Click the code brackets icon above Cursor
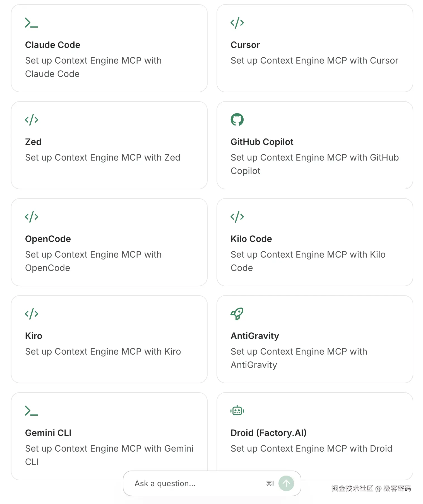 pyautogui.click(x=237, y=23)
